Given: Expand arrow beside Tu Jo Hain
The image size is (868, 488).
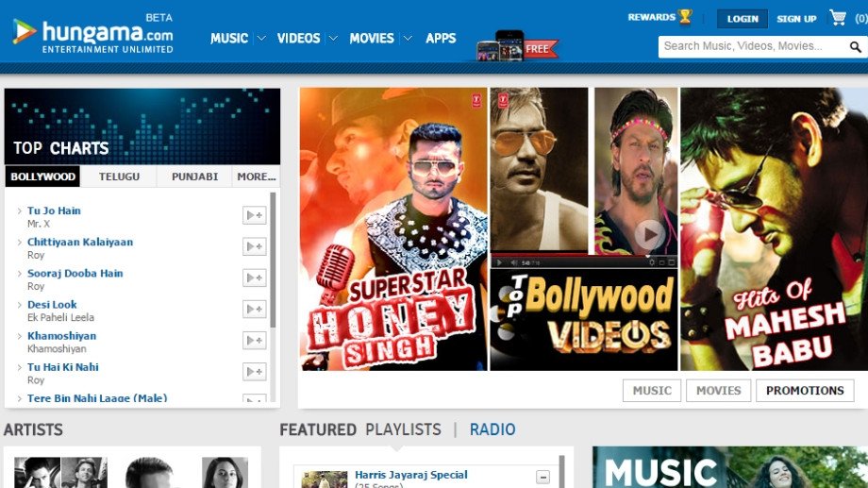Looking at the screenshot, I should click(20, 210).
